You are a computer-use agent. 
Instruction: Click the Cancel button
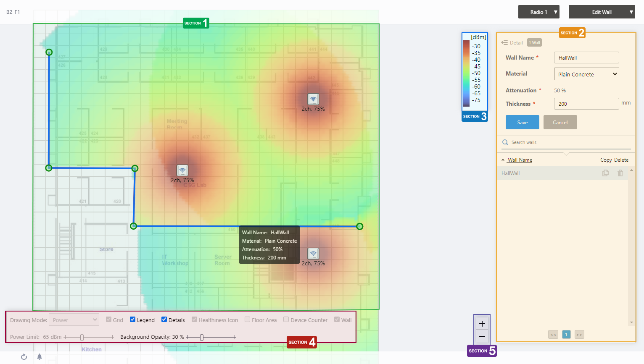point(560,123)
